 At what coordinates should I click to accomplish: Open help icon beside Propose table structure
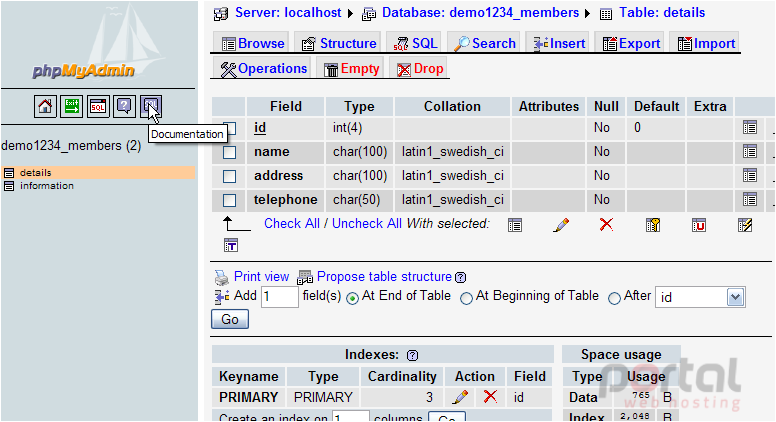[x=460, y=278]
